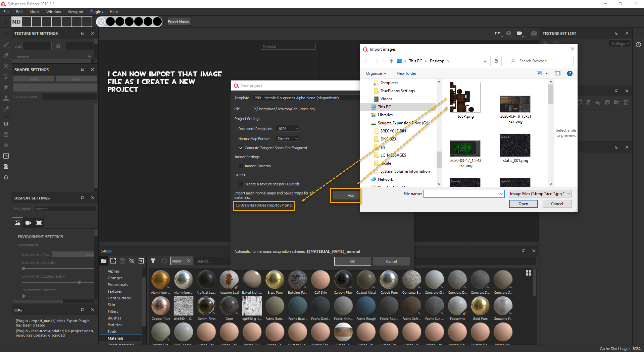Screen dimensions: 644x352
Task: Click the camera icon in Display Settings
Action: point(28,223)
